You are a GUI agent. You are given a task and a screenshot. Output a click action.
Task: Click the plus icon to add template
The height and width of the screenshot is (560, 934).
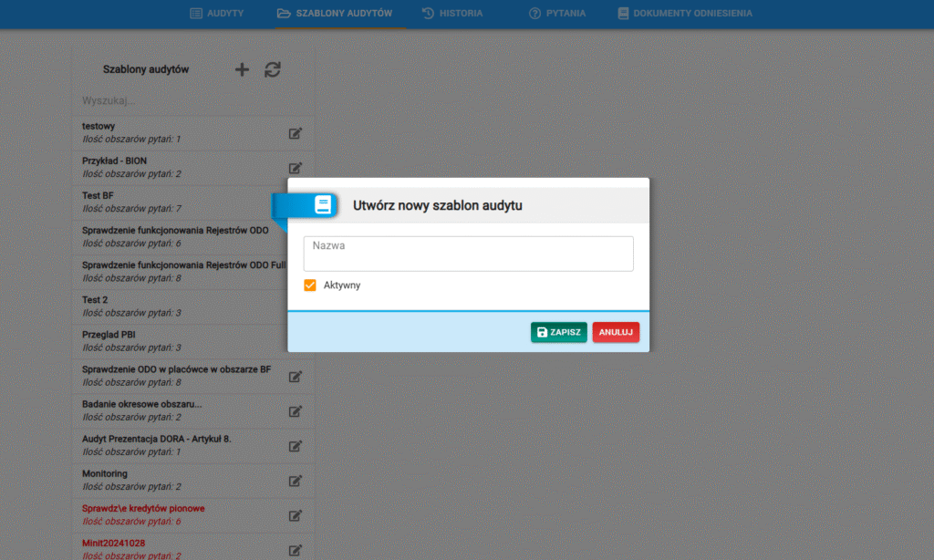click(242, 69)
